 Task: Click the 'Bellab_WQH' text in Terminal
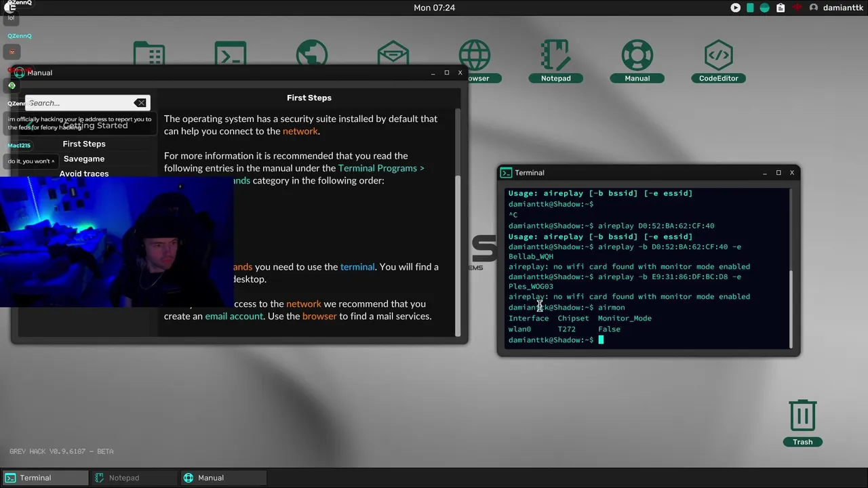531,257
